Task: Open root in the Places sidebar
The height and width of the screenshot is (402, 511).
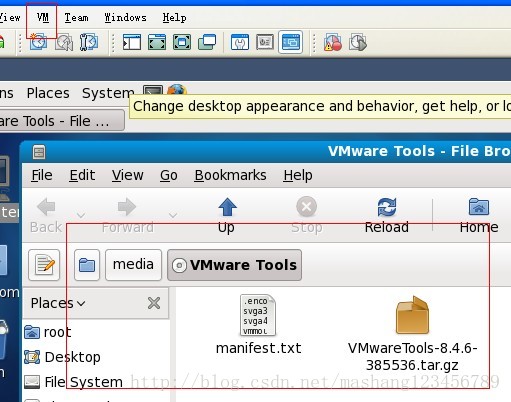Action: pyautogui.click(x=48, y=332)
